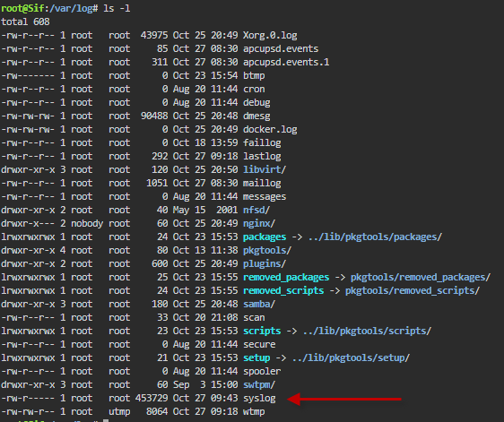Click the '-rw-------' permissions of btmp
The height and width of the screenshot is (422, 504).
[x=28, y=75]
